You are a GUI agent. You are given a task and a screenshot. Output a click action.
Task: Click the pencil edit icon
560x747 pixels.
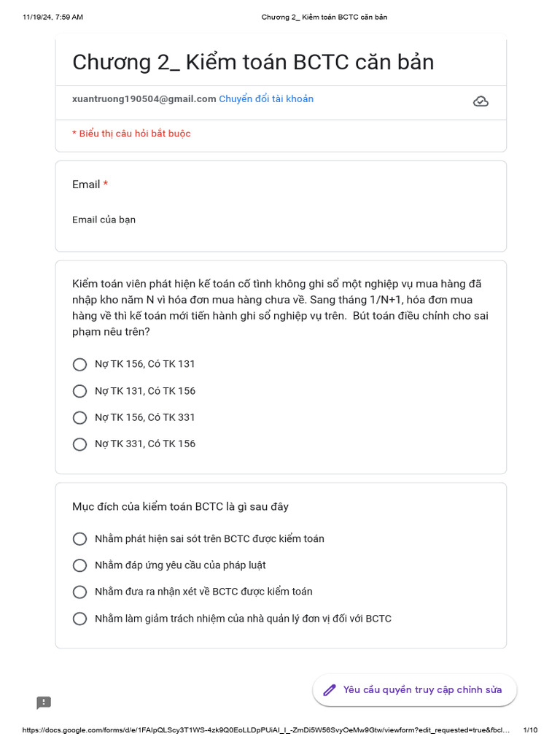click(330, 690)
